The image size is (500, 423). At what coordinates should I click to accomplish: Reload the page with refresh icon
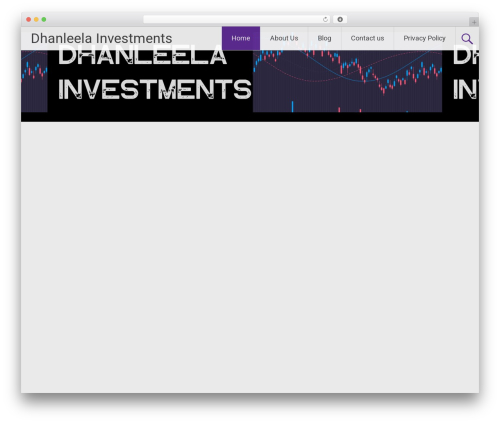point(325,20)
